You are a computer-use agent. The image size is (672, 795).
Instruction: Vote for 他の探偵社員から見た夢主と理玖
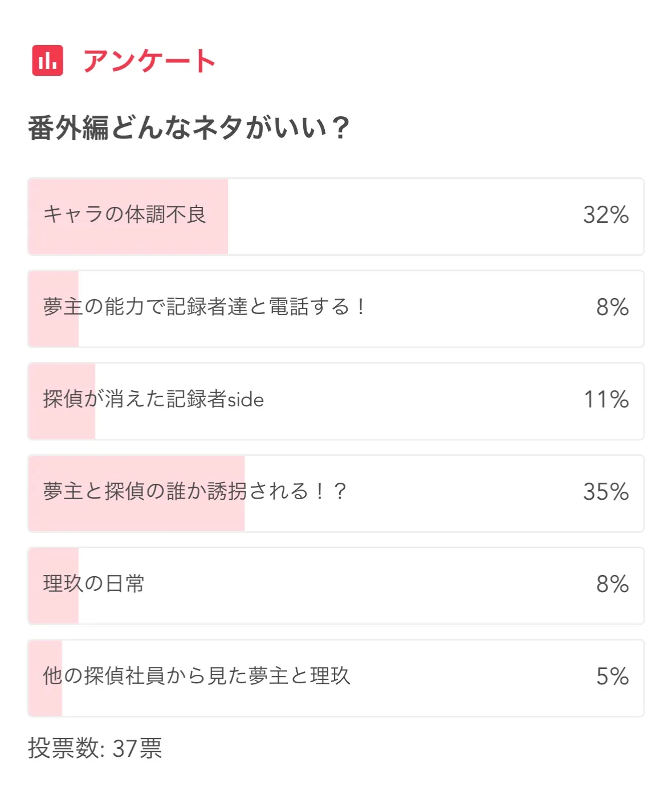335,678
